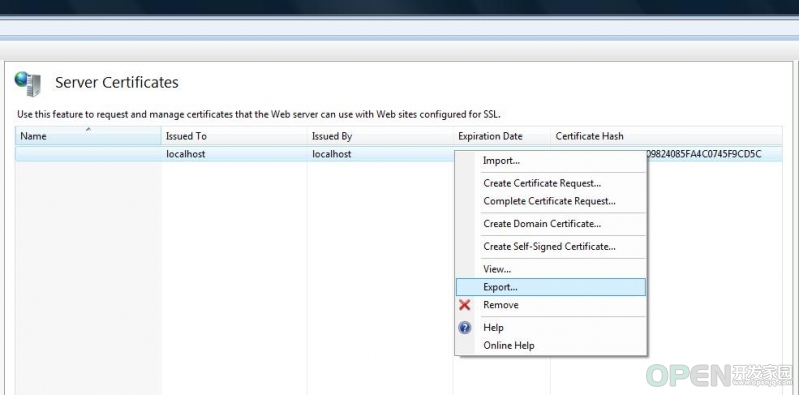
Task: Click the red X Remove icon
Action: (x=464, y=305)
